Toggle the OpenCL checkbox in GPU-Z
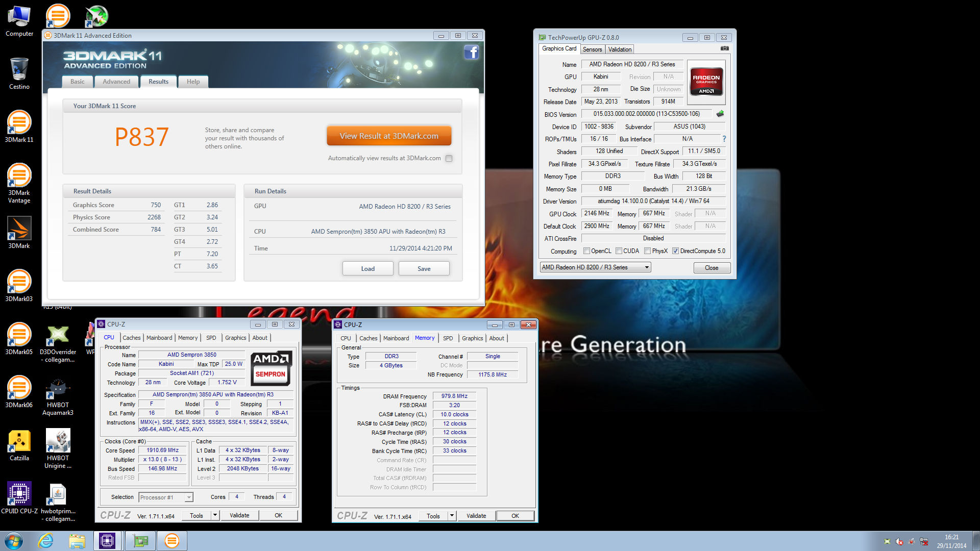Image resolution: width=980 pixels, height=551 pixels. click(x=587, y=251)
